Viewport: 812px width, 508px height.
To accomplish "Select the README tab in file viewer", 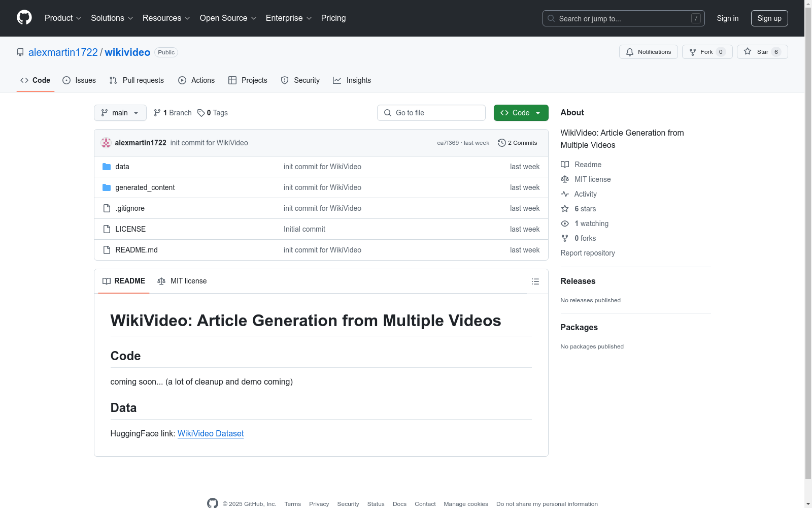I will pyautogui.click(x=124, y=281).
